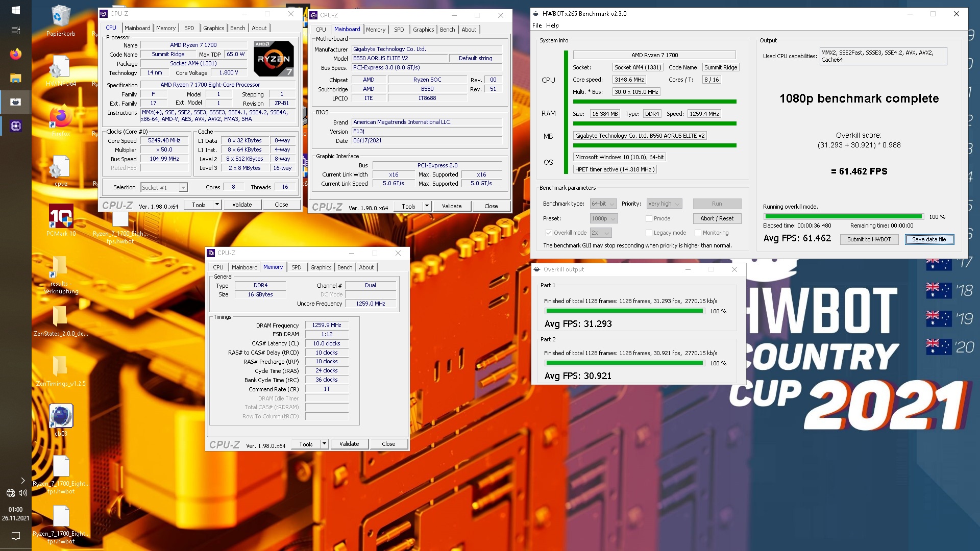Click the Part 1 progress bar

pos(625,311)
